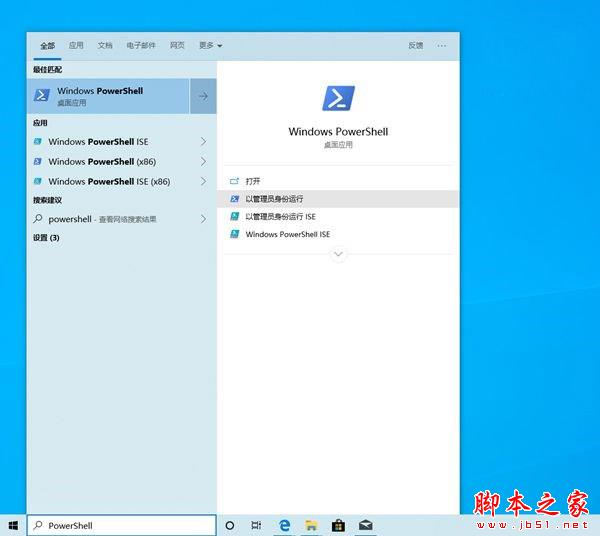Select Windows PowerShell ISE (x86) result

(121, 181)
